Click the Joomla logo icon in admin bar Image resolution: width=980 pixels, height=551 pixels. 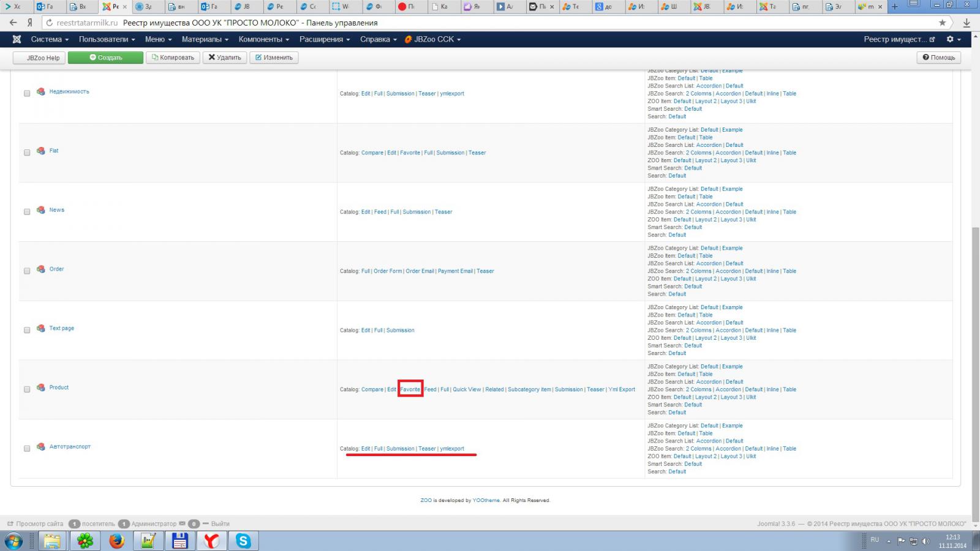[17, 39]
